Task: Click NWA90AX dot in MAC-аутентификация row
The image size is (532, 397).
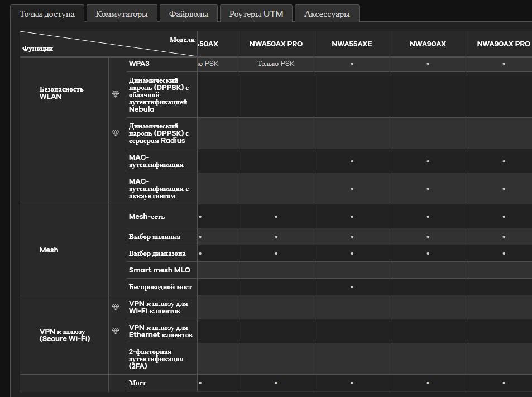Action: [x=428, y=161]
